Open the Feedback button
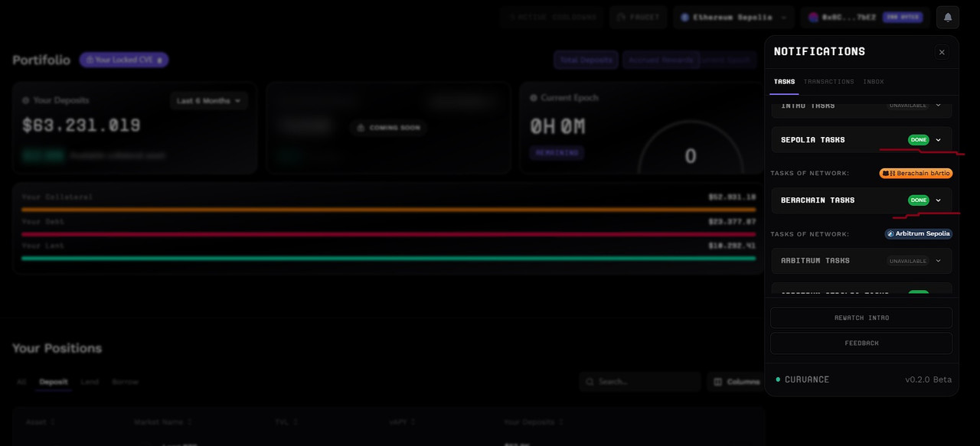 861,343
